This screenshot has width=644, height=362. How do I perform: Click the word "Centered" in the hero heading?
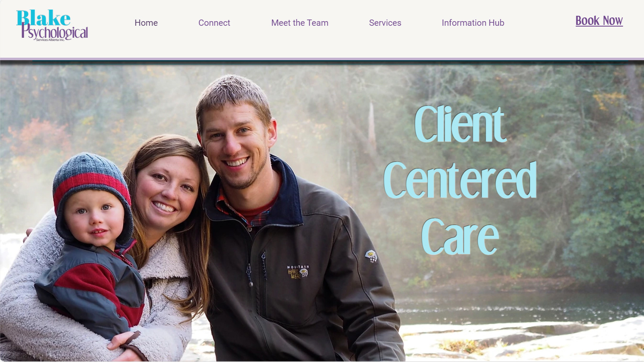(460, 180)
